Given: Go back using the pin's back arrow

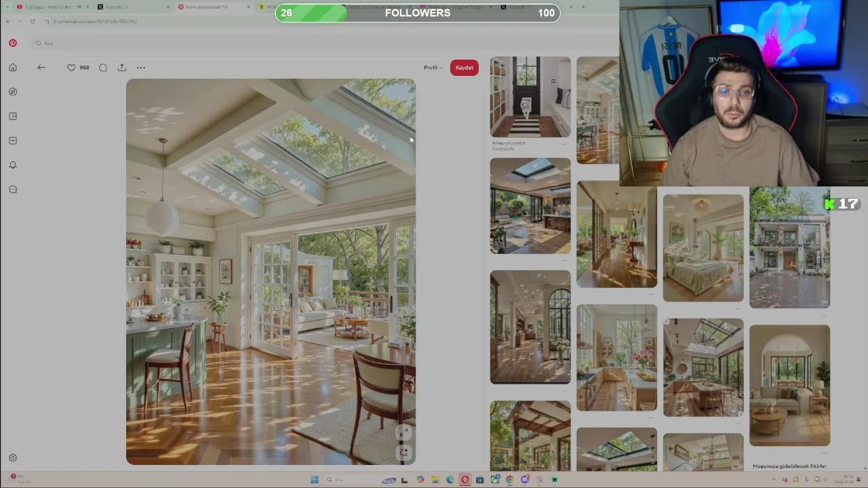Looking at the screenshot, I should pyautogui.click(x=41, y=67).
